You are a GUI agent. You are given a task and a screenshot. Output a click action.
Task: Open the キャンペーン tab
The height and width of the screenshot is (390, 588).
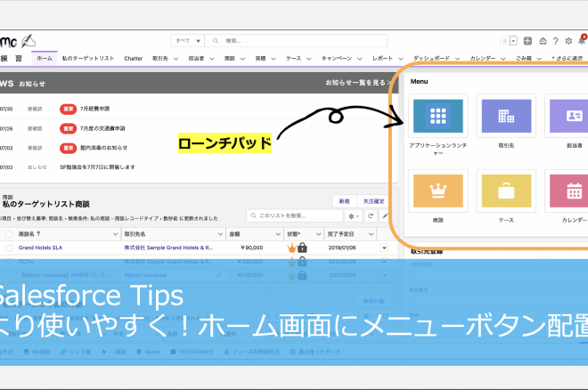337,59
